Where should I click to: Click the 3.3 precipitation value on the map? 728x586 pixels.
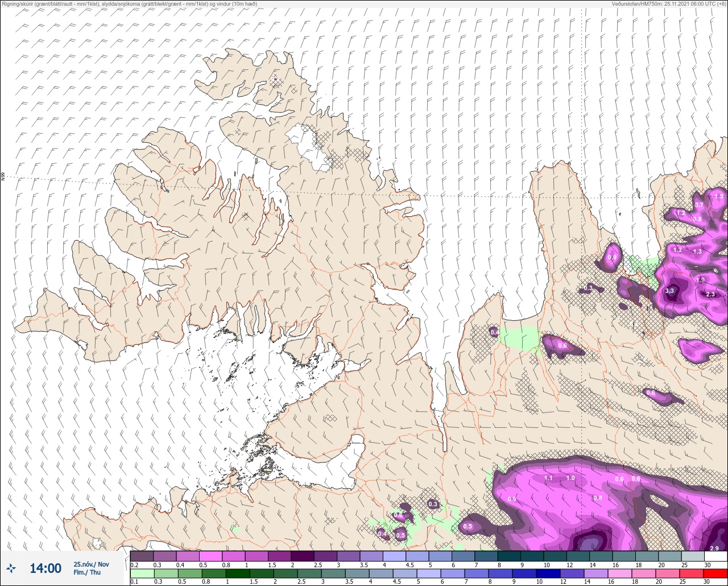[x=669, y=291]
